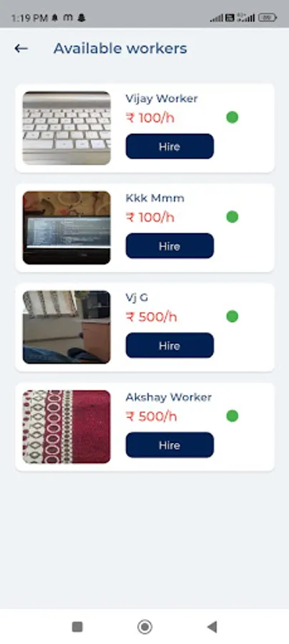Image resolution: width=289 pixels, height=644 pixels.
Task: Hire Vj G
Action: click(170, 346)
